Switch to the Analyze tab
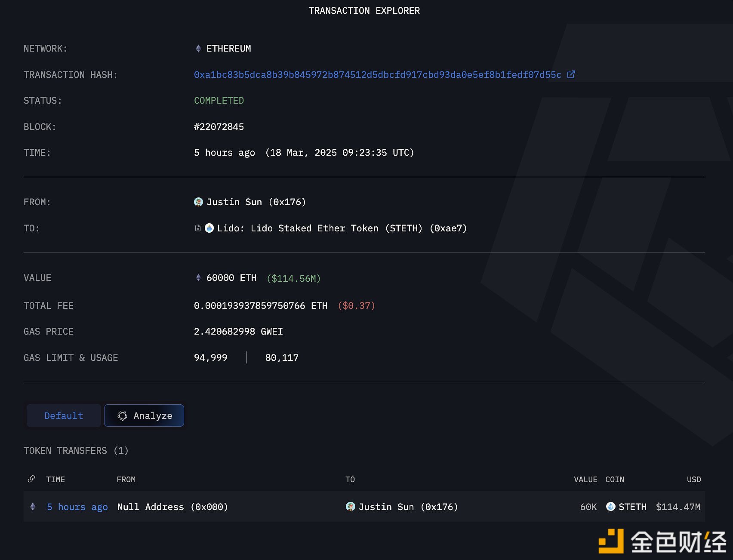733x560 pixels. tap(144, 415)
